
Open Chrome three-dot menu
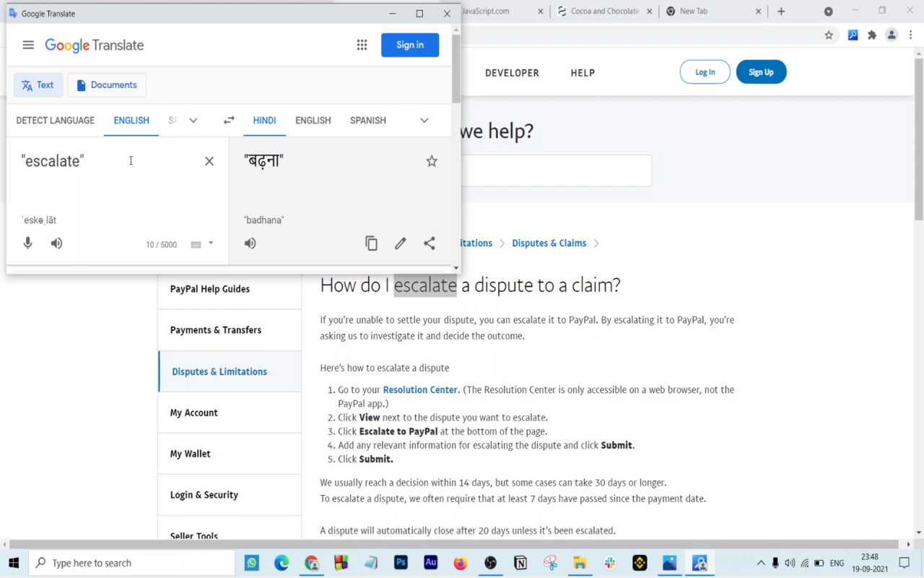coord(911,35)
